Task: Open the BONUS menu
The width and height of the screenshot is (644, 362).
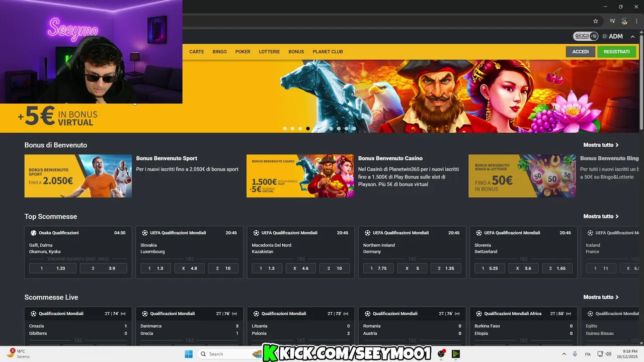Action: [296, 52]
